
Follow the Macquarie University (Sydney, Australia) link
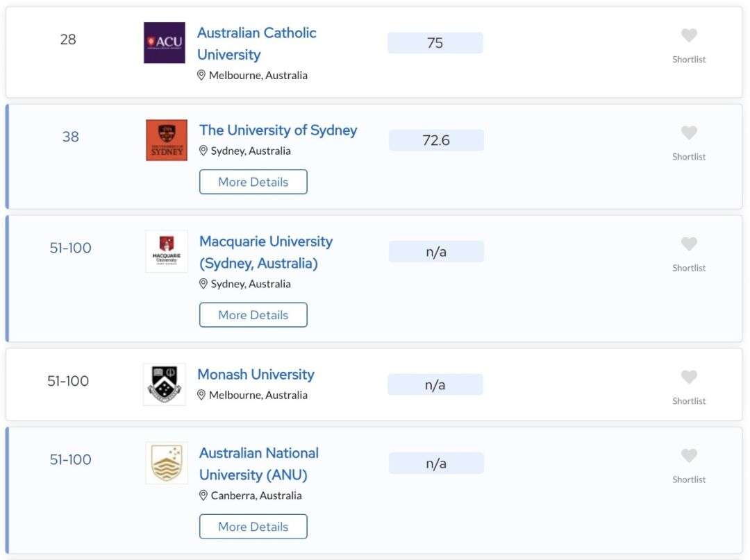(266, 253)
